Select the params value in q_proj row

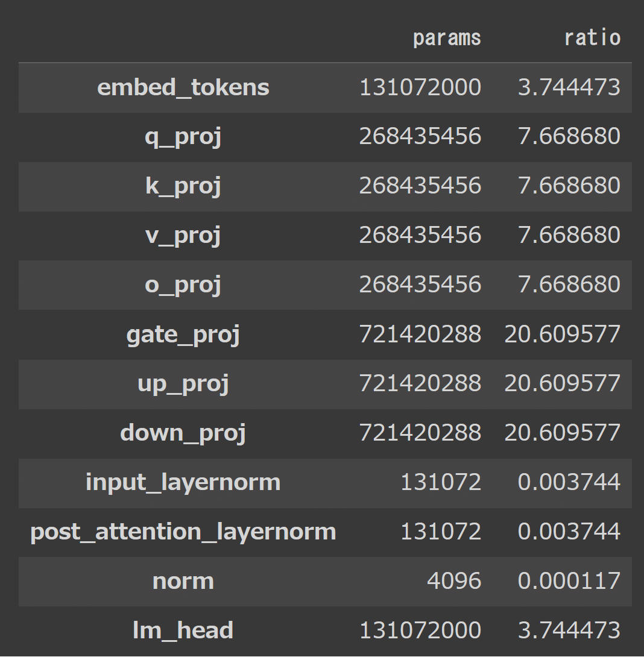(420, 137)
